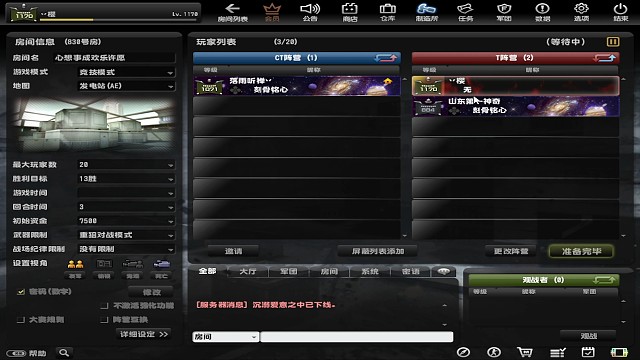Viewport: 640px width, 360px height.
Task: Swap teams via T阵营 arrows icon
Action: 604,58
